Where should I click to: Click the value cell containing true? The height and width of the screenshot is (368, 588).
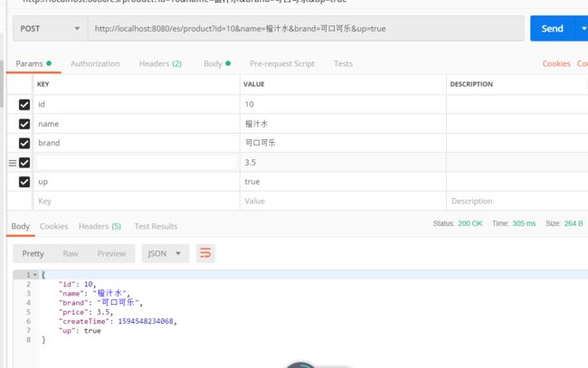(343, 182)
